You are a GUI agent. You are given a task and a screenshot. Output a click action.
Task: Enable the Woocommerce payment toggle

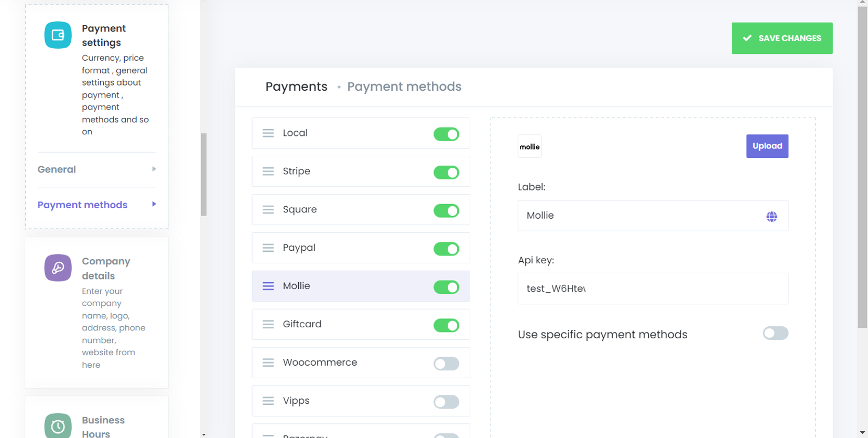[446, 364]
